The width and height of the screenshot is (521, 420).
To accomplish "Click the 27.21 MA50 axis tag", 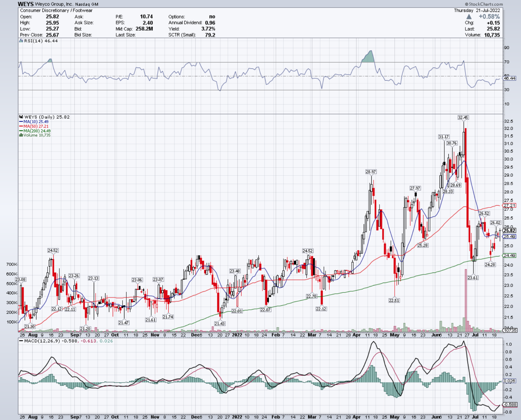I will pos(509,205).
